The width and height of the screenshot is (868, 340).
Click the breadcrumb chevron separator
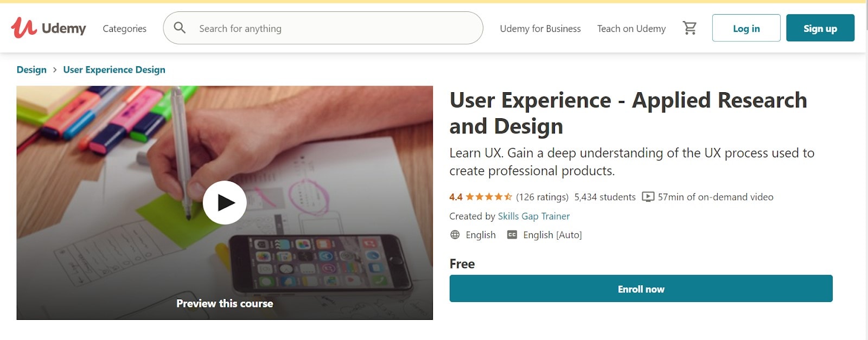[55, 70]
